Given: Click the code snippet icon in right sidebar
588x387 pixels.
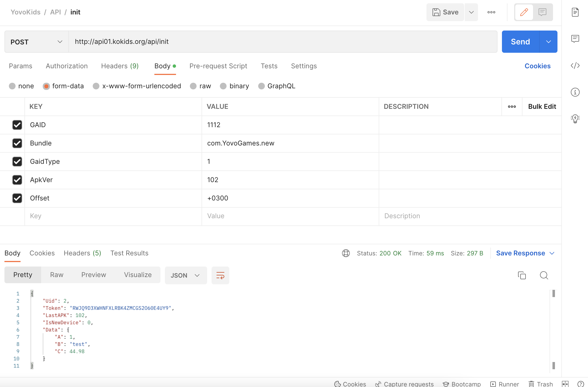Looking at the screenshot, I should 575,66.
